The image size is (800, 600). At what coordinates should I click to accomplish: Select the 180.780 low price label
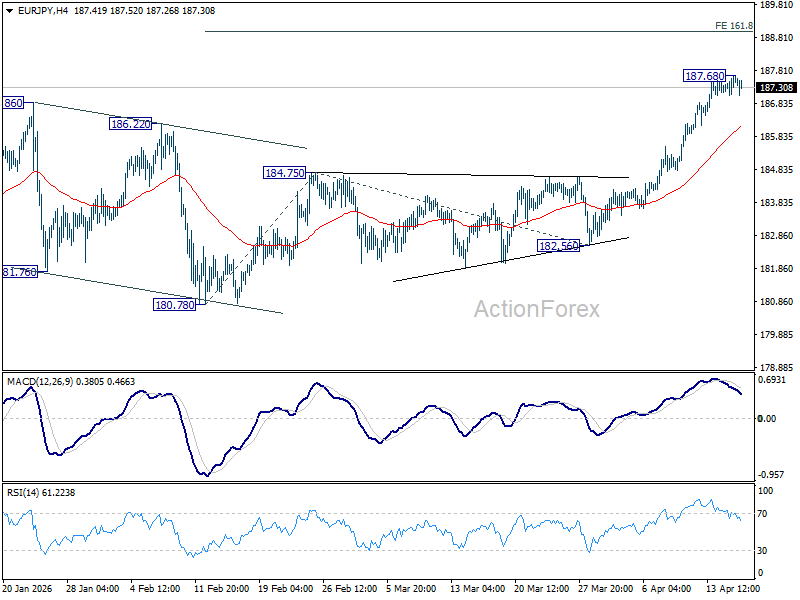tap(174, 305)
